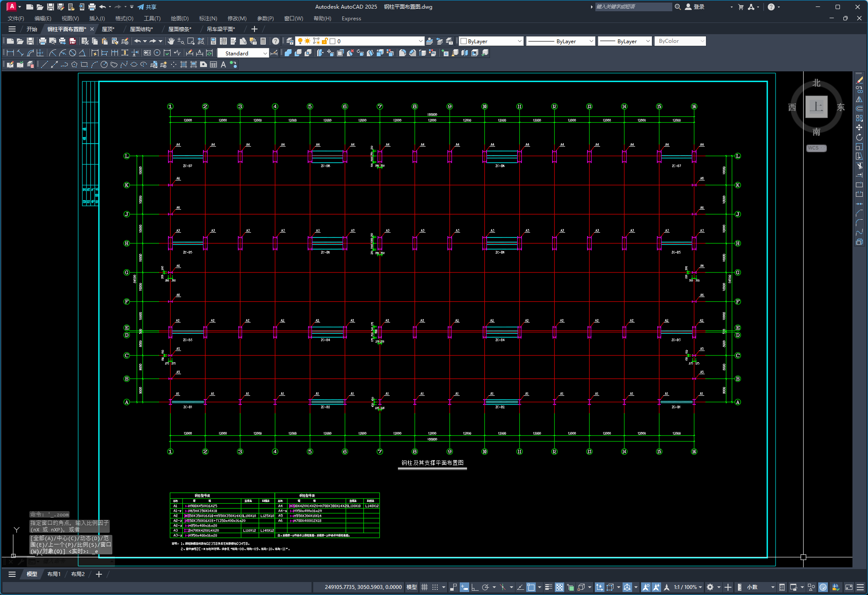Expand the Standard dimension style dropdown

265,53
